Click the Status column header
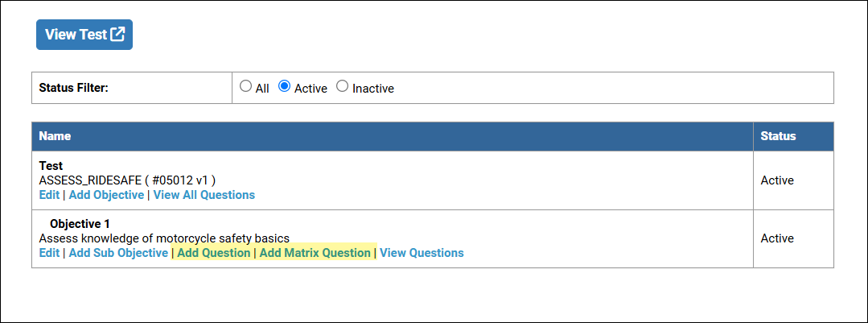This screenshot has width=868, height=323. pos(778,136)
